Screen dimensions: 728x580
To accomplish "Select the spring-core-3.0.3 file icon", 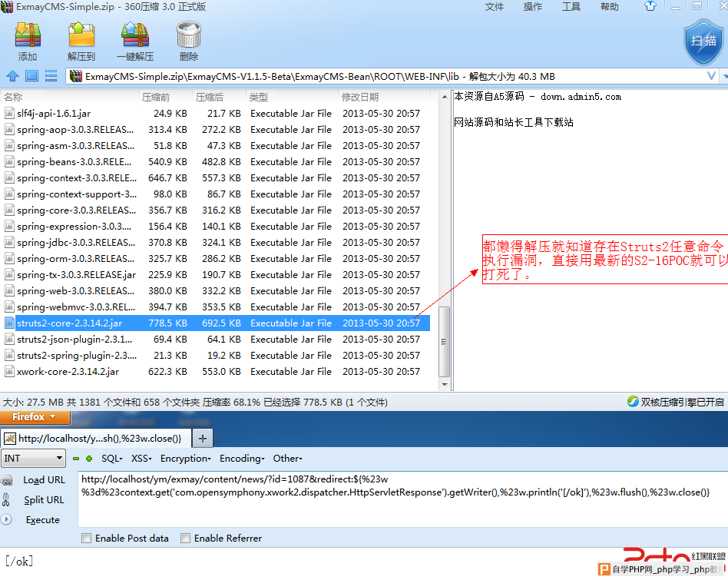I will pyautogui.click(x=9, y=210).
